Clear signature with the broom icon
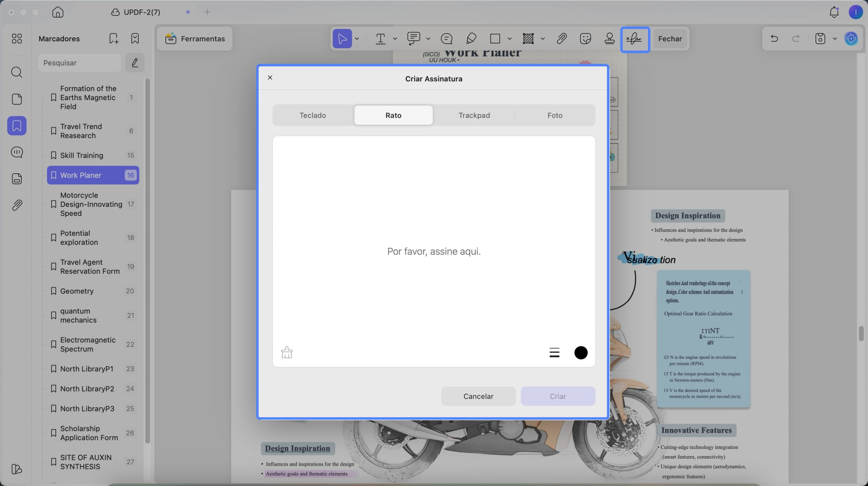The width and height of the screenshot is (868, 486). pos(287,352)
